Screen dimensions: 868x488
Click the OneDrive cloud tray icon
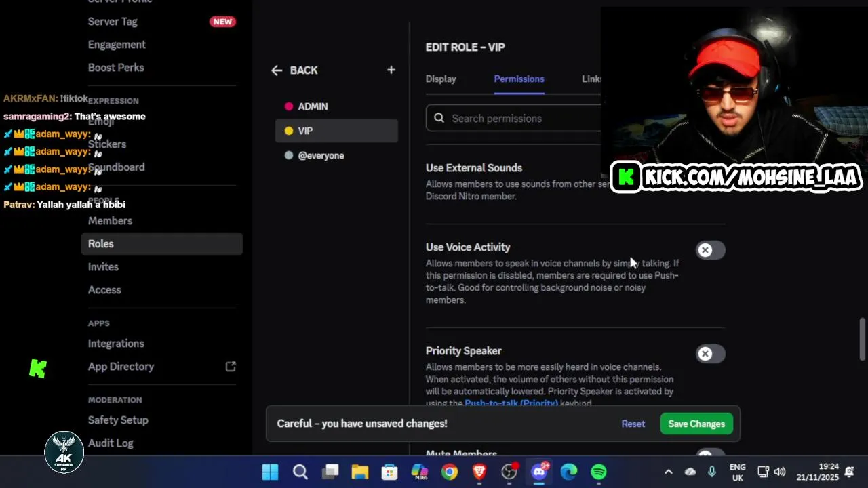point(690,472)
